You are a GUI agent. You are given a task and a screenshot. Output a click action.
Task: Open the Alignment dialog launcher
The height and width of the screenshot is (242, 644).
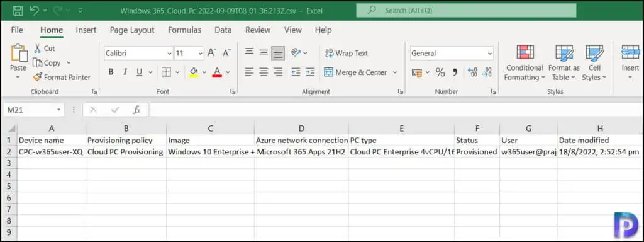click(x=401, y=91)
